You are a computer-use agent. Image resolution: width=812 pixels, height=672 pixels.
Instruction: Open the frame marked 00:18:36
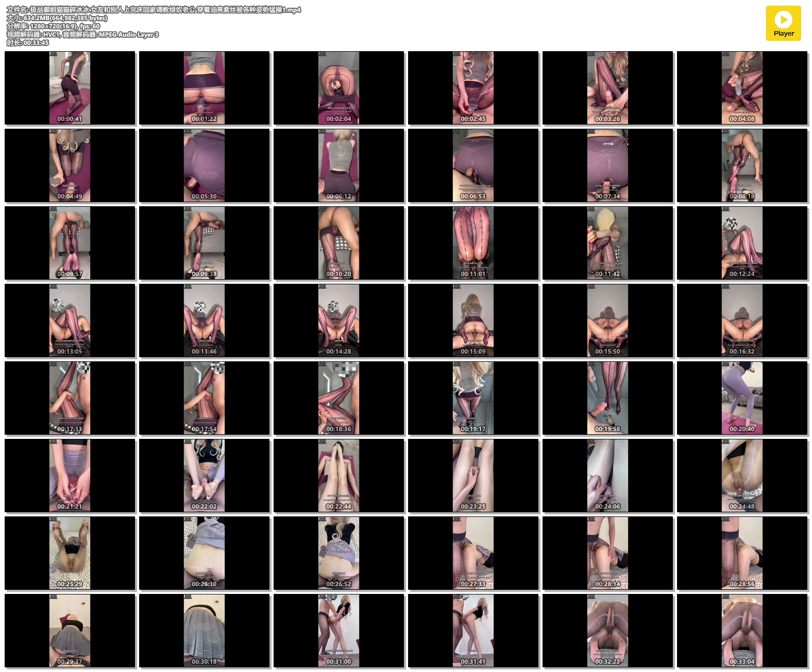[339, 398]
